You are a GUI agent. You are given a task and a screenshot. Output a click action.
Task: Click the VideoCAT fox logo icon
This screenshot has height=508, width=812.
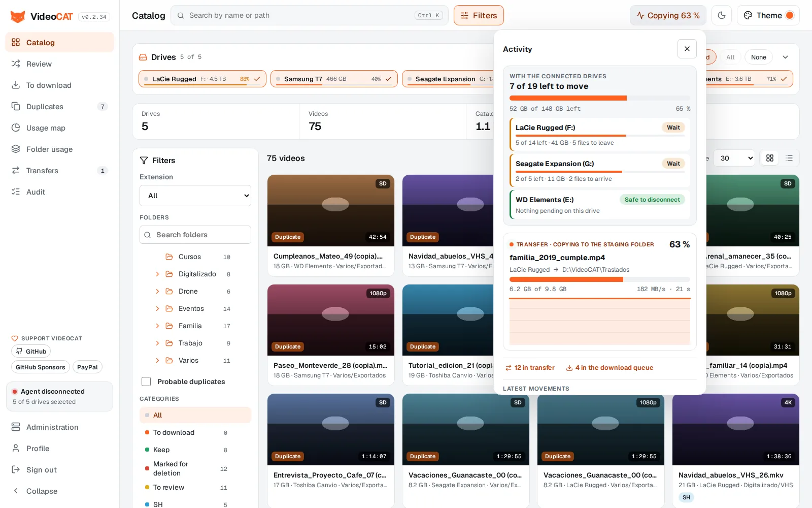pyautogui.click(x=18, y=16)
